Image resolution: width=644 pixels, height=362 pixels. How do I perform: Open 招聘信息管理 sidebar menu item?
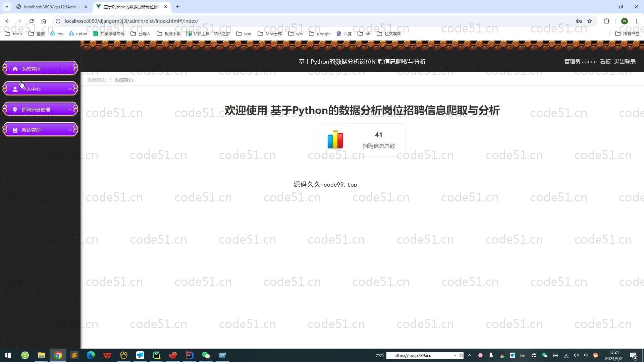pyautogui.click(x=40, y=109)
